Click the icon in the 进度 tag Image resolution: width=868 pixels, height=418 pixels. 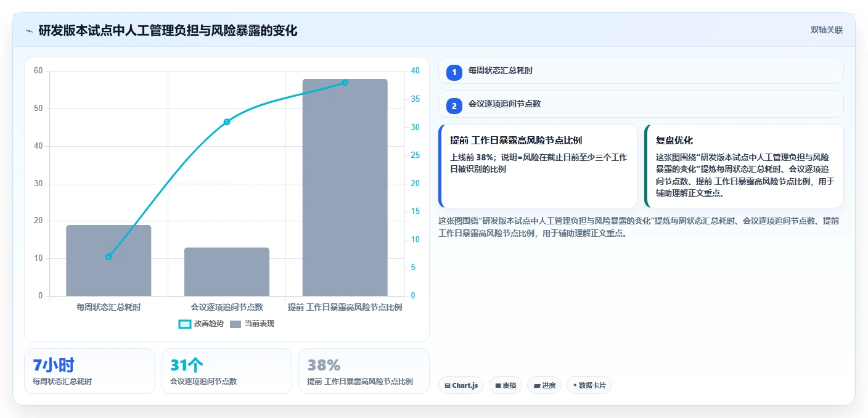point(537,386)
